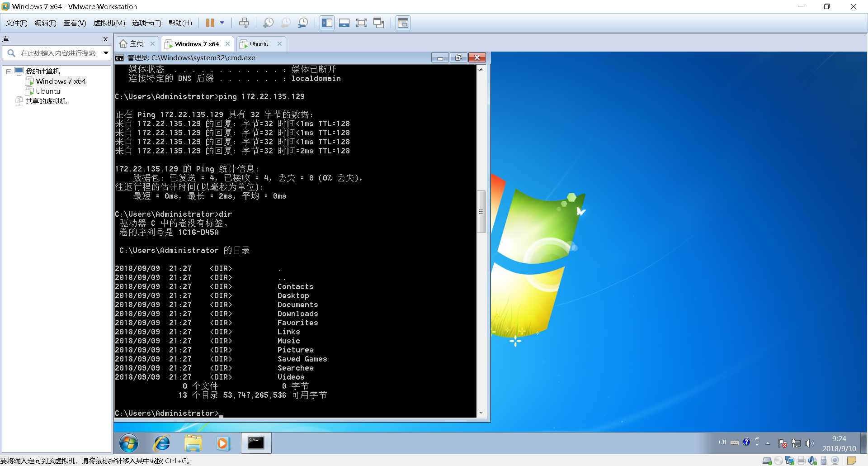Screen dimensions: 868x466
Task: Launch Internet Explorer from the guest taskbar
Action: 161,443
